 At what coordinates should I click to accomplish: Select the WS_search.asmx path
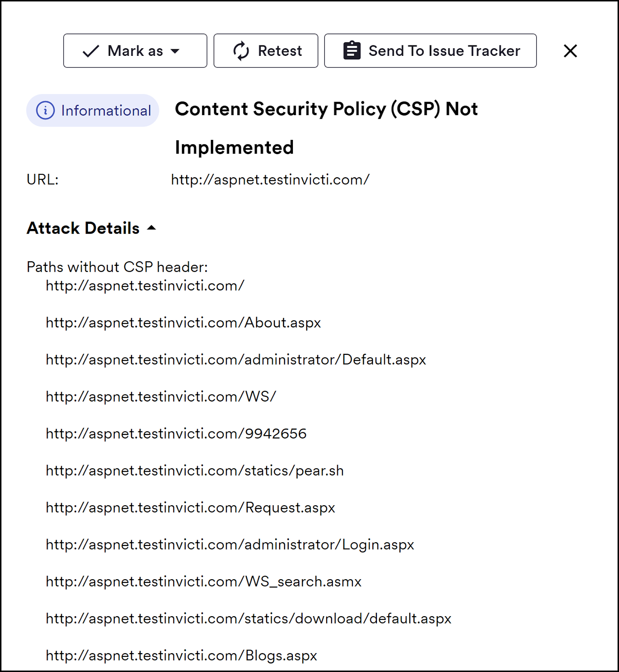[203, 582]
